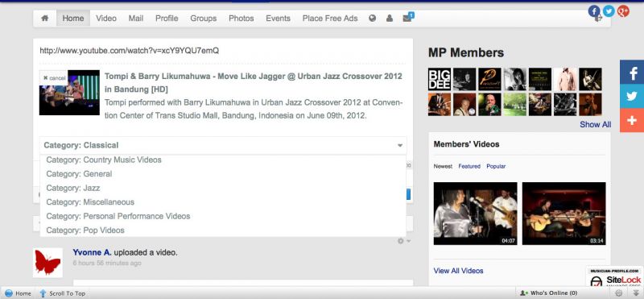644x299 pixels.
Task: Select Category: Personal Performance Videos option
Action: (x=223, y=216)
